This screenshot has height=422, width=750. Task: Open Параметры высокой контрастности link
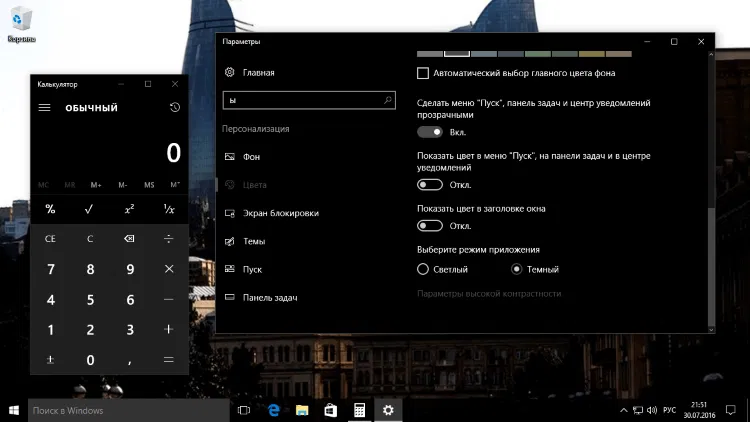488,294
